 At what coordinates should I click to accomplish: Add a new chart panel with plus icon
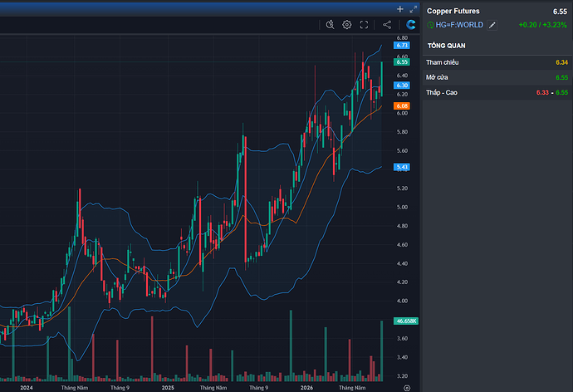(x=399, y=9)
